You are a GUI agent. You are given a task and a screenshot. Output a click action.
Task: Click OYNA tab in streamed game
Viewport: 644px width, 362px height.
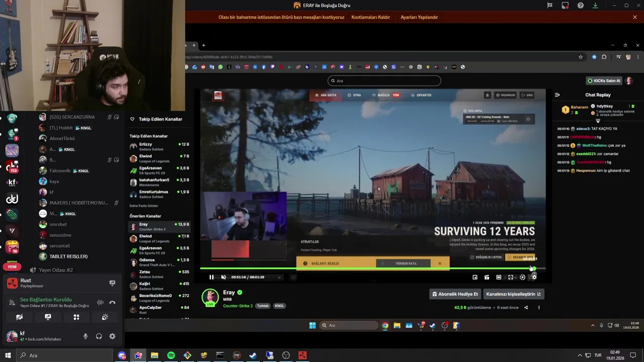pos(354,95)
